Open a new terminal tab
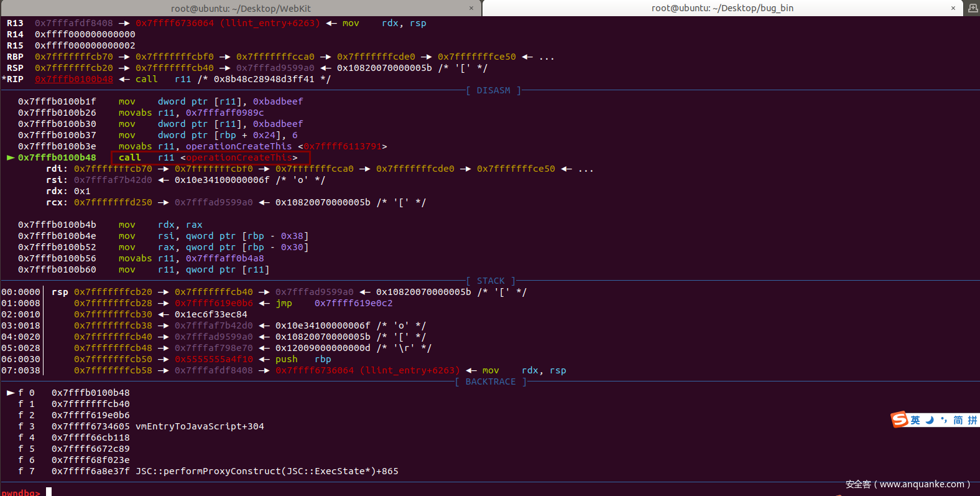 [973, 8]
